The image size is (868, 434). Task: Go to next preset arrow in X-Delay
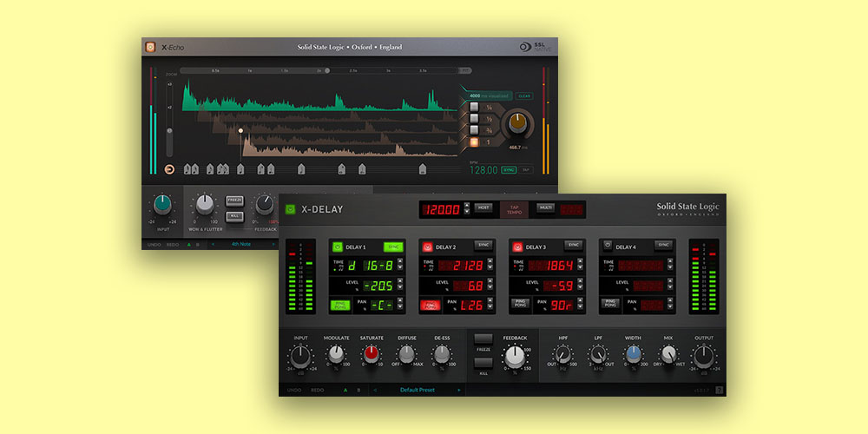click(x=459, y=390)
